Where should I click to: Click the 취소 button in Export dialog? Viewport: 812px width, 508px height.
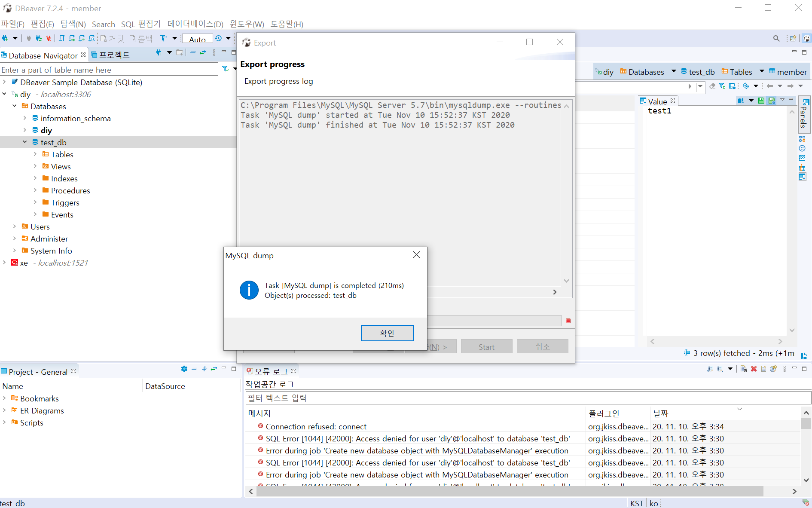[542, 346]
